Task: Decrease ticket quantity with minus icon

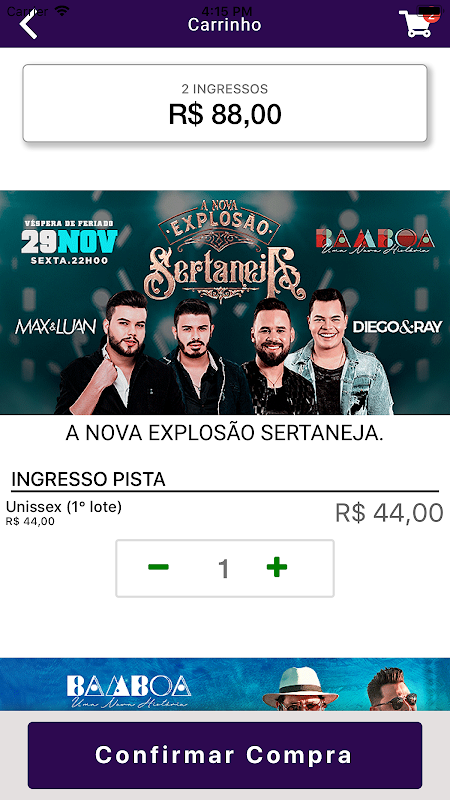Action: pos(158,567)
